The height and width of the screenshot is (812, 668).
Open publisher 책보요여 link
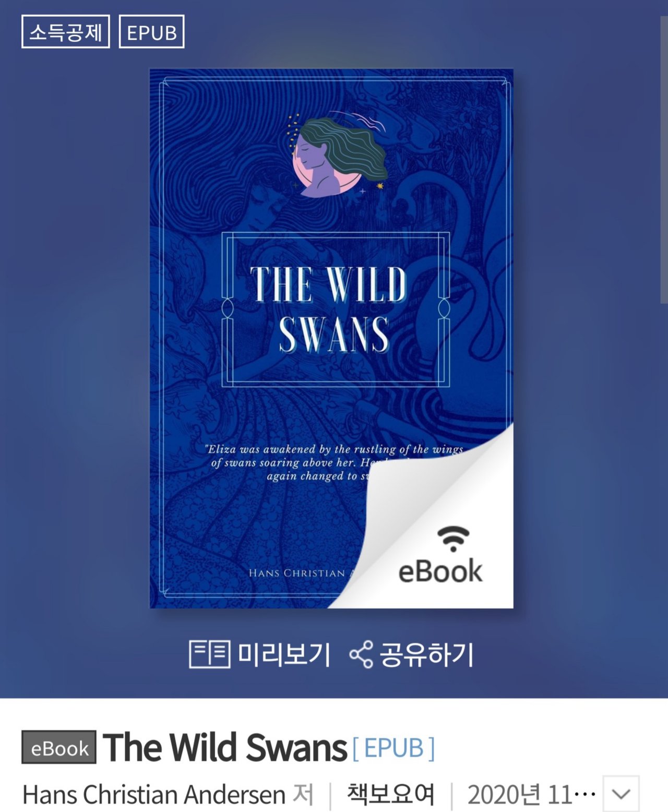click(x=391, y=795)
